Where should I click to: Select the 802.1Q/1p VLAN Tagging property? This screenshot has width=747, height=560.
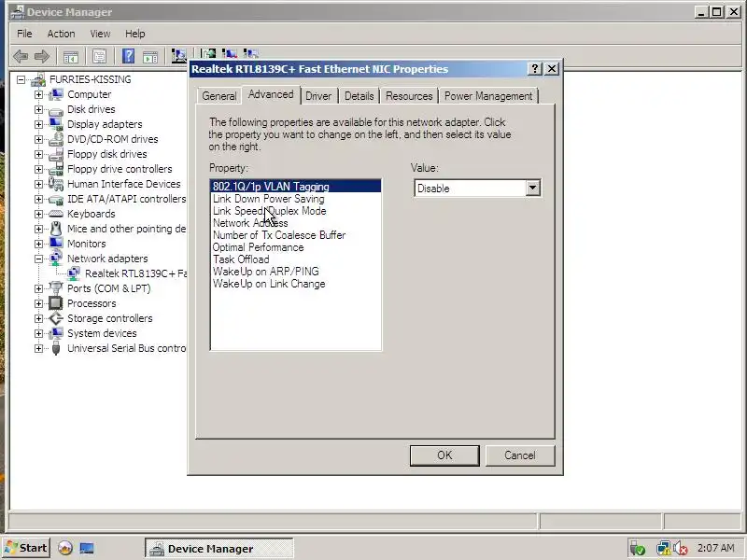coord(295,187)
